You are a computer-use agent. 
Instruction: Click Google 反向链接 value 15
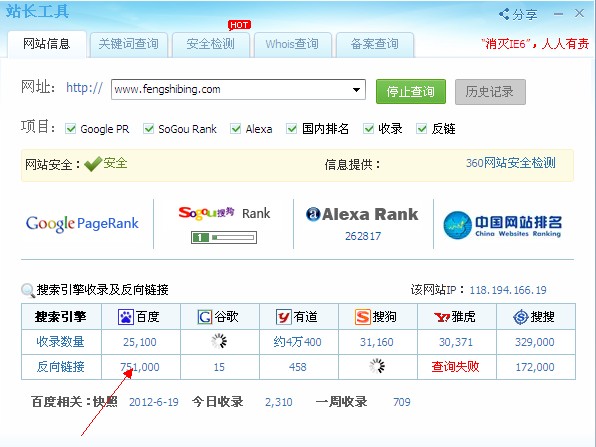(219, 367)
